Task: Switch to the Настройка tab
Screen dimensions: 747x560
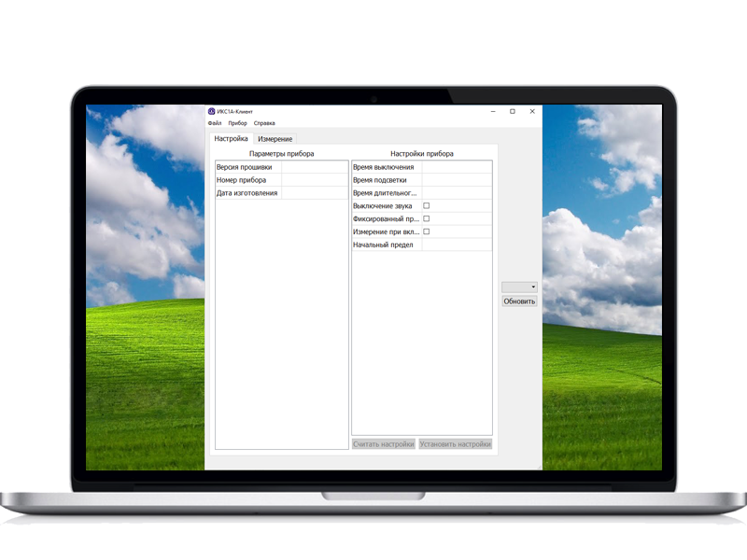Action: point(231,138)
